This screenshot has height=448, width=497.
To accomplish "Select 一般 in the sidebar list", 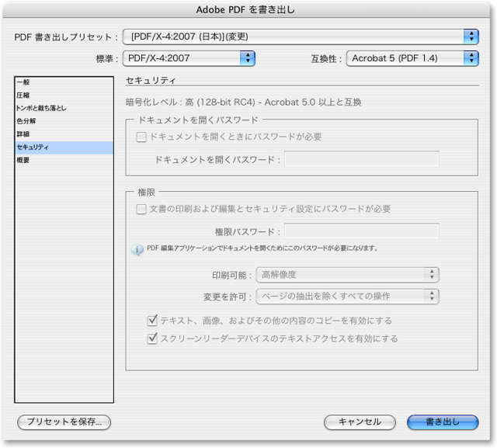I will click(24, 82).
